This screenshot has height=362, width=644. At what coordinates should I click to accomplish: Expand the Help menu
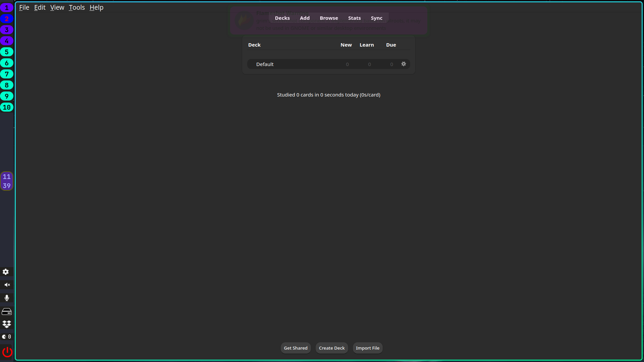96,7
